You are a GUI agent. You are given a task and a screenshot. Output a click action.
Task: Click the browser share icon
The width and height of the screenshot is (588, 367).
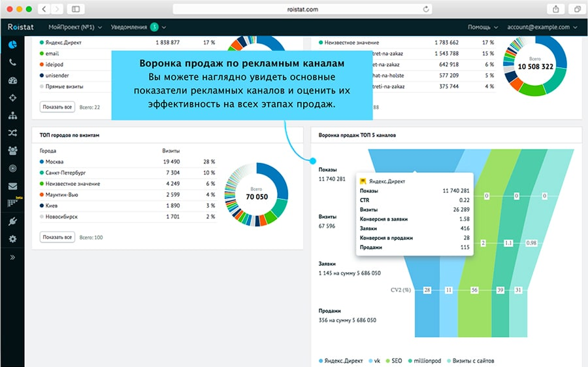[556, 9]
